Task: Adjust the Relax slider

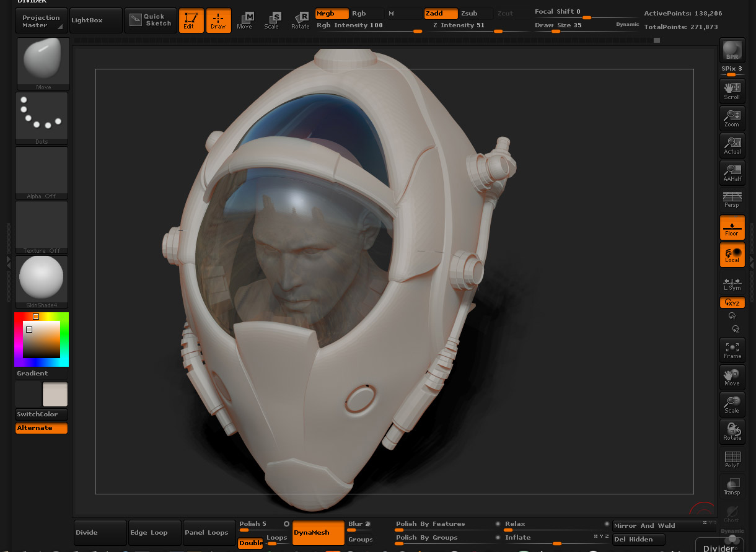Action: pyautogui.click(x=556, y=526)
